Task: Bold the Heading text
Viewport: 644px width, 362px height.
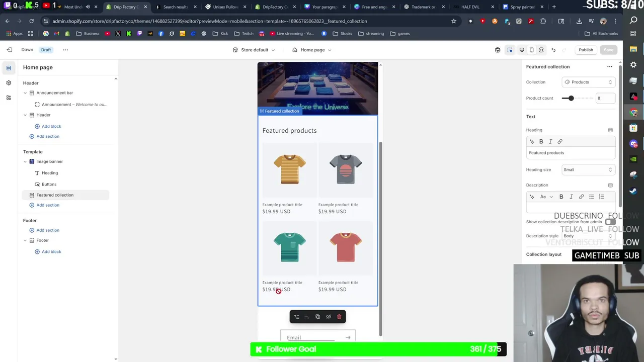Action: click(x=541, y=142)
